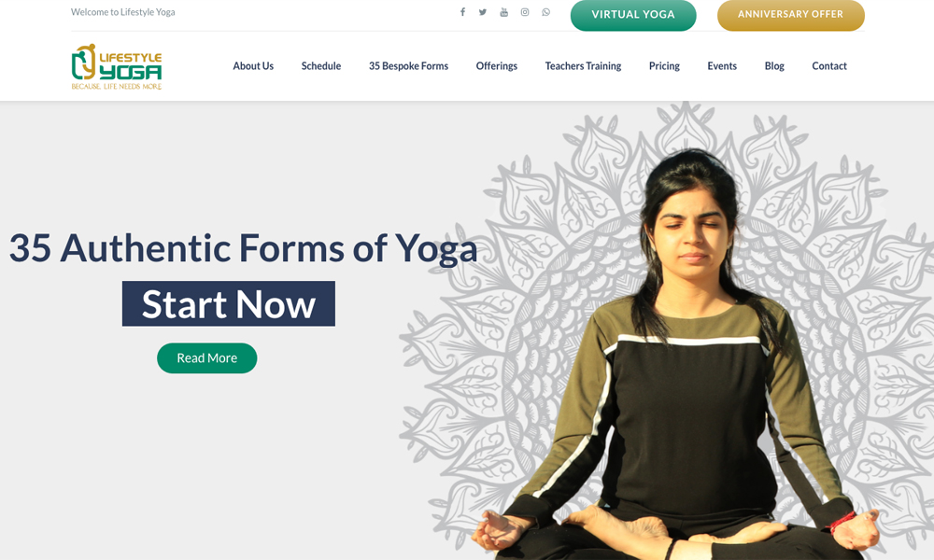The height and width of the screenshot is (560, 934).
Task: Click the Lifestyle Yoga logo
Action: (117, 66)
